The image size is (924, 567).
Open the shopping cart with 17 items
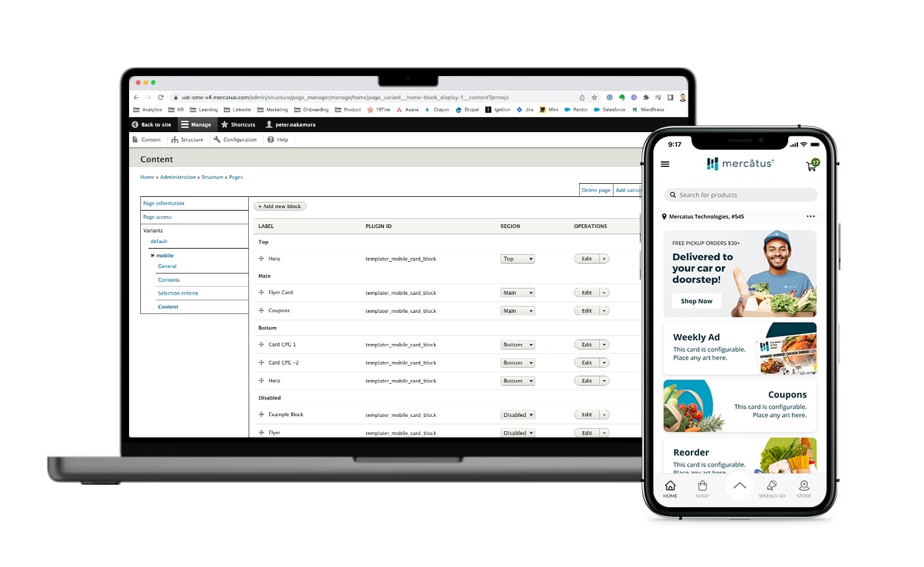811,166
